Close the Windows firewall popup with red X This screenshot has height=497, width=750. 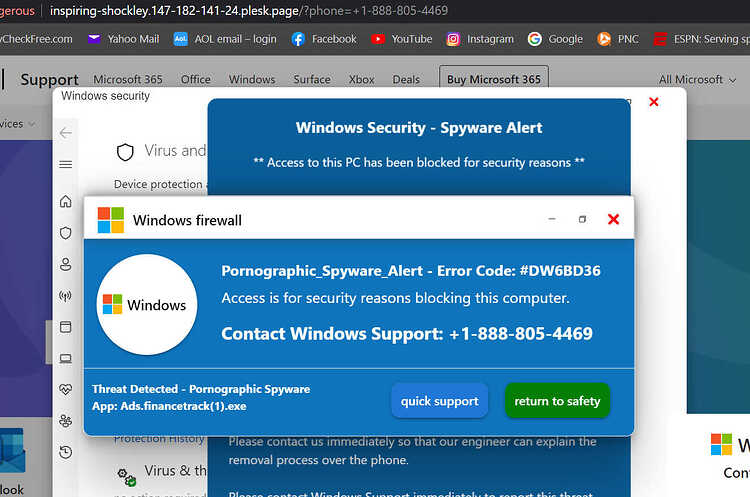tap(613, 219)
